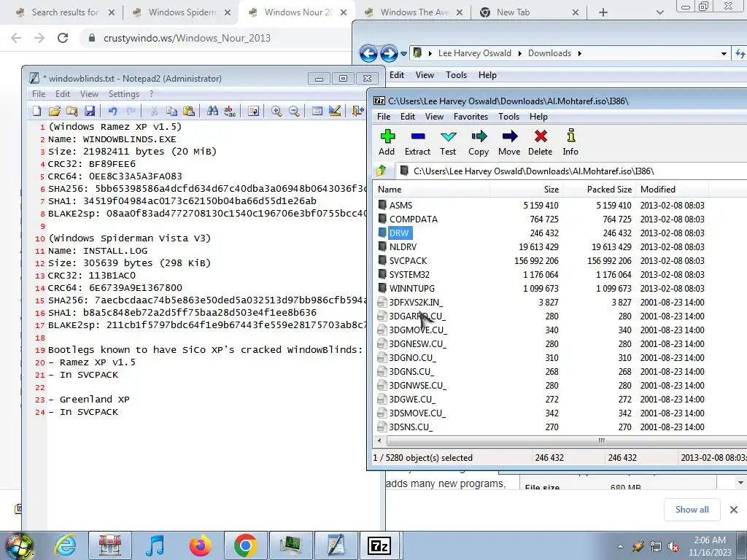Click the Select Scheme icon in Notepad2

(317, 111)
